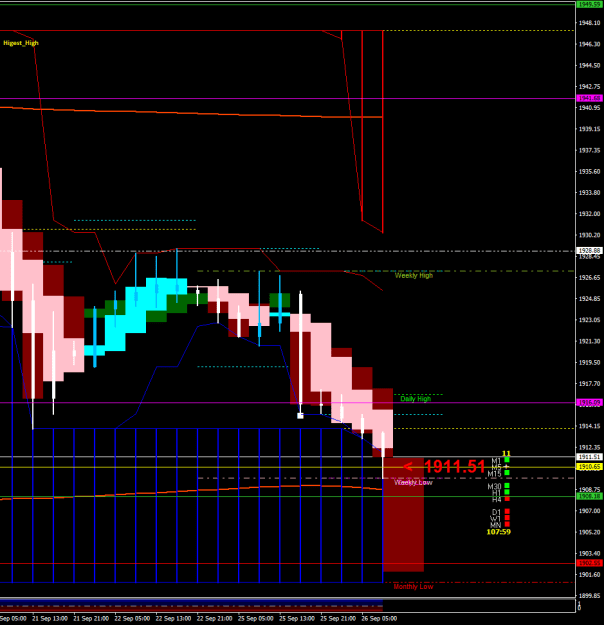Click the magenta 1941.68 price tag
This screenshot has width=604, height=625.
[590, 98]
